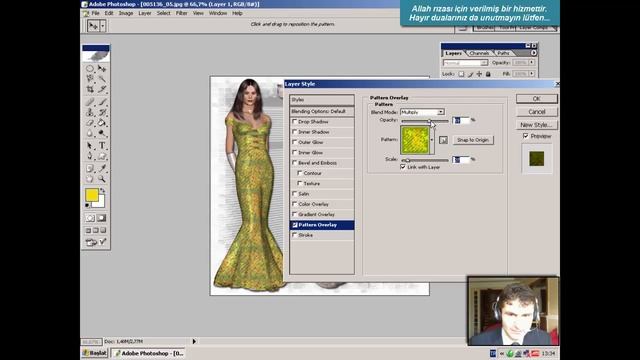Enable the Color Overlay checkbox
The height and width of the screenshot is (360, 640).
point(294,204)
